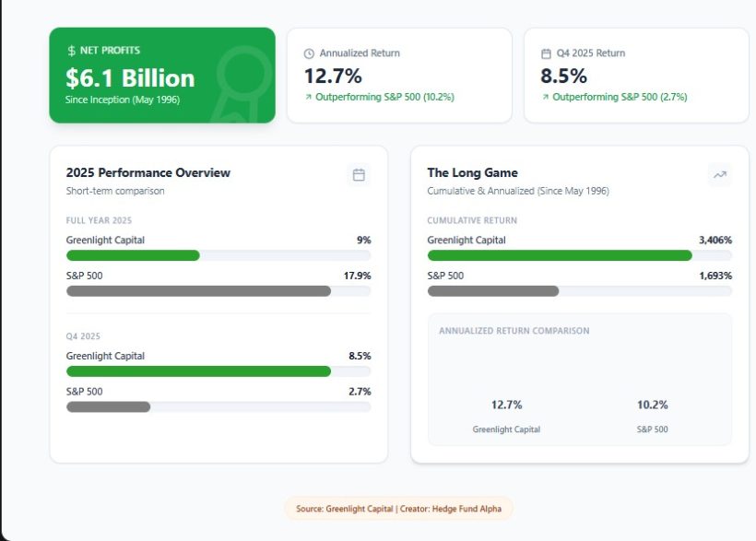This screenshot has height=541, width=756.
Task: Click the Q4 2025 Greenlight Capital progress bar
Action: [198, 371]
